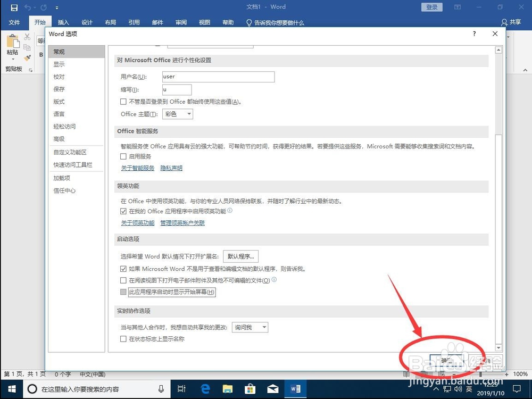
Task: Check 'always use these values' Office checkbox
Action: click(x=123, y=102)
